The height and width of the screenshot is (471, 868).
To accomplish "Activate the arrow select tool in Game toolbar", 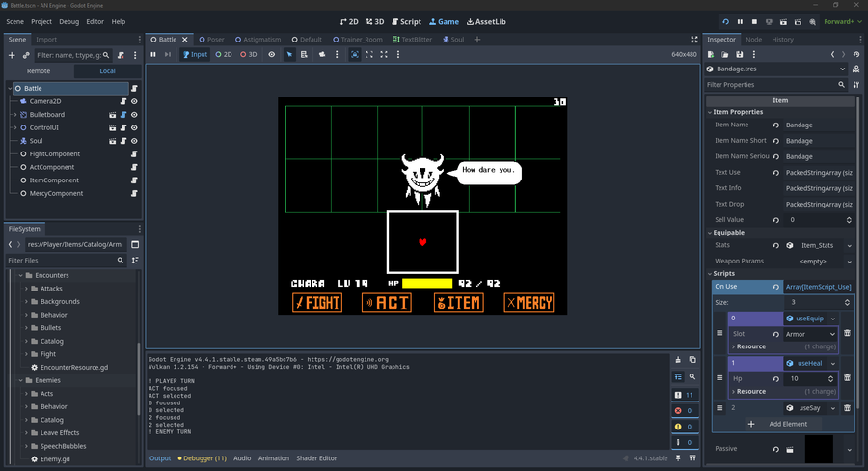I will click(x=289, y=54).
